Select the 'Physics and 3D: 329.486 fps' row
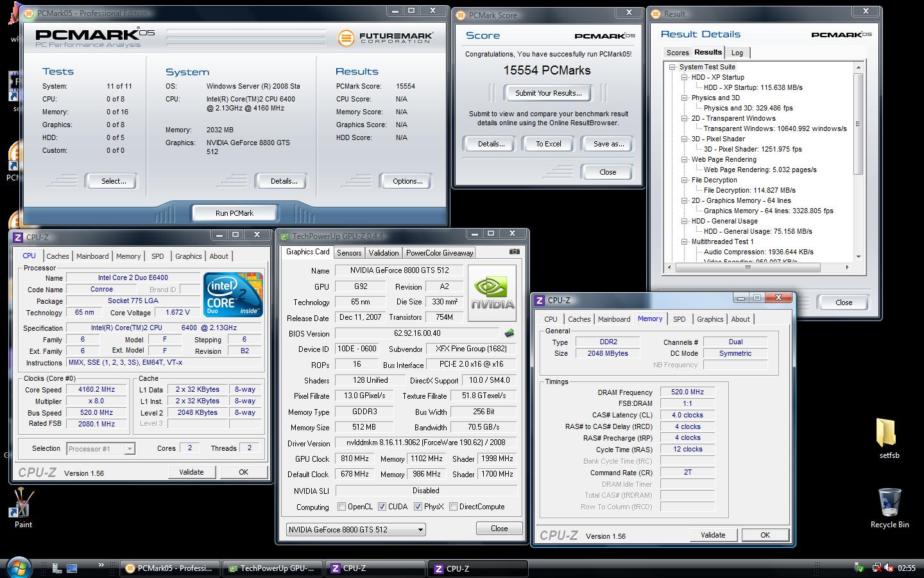 click(x=748, y=108)
